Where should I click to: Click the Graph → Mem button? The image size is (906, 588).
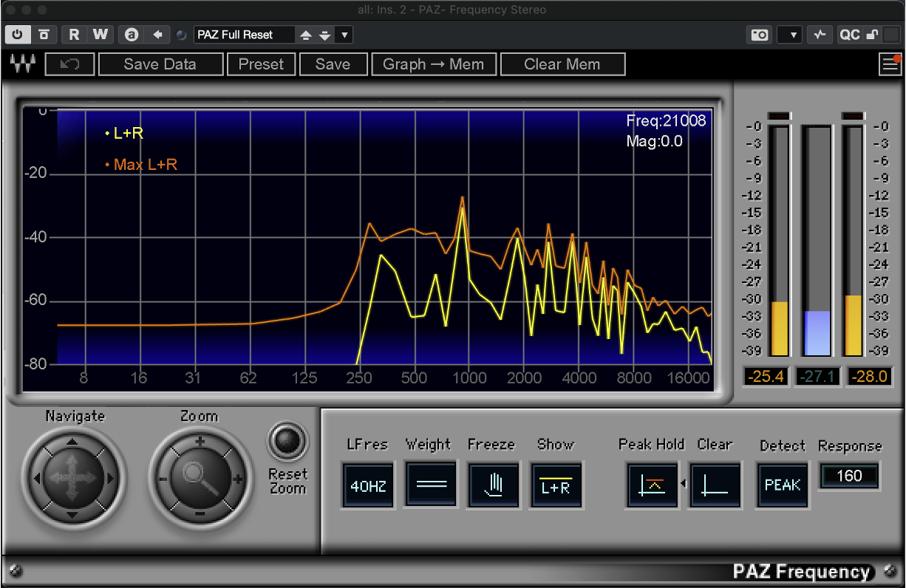[434, 64]
